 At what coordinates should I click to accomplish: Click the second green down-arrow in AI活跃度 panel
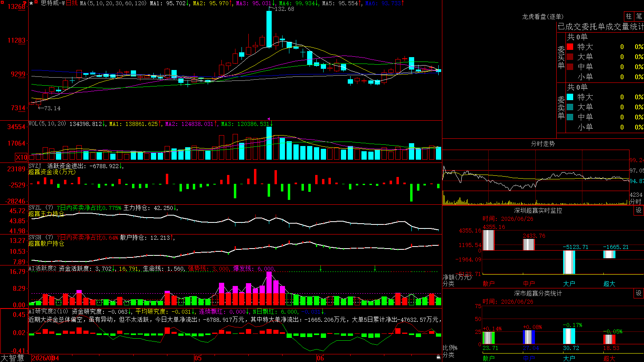point(375,268)
